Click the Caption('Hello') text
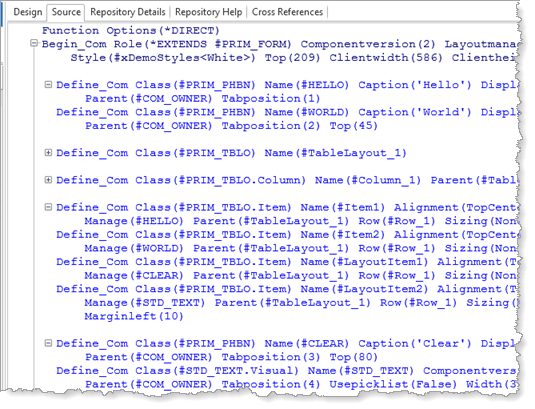 (415, 85)
